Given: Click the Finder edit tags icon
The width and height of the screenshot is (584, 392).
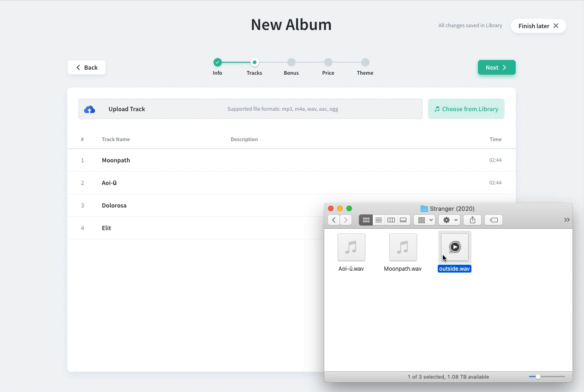Looking at the screenshot, I should click(494, 220).
